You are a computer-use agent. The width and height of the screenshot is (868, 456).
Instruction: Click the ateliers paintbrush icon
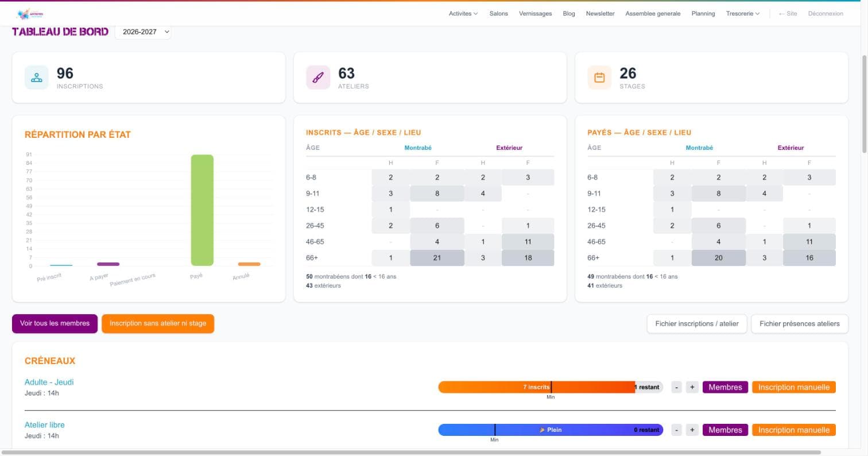pyautogui.click(x=318, y=78)
